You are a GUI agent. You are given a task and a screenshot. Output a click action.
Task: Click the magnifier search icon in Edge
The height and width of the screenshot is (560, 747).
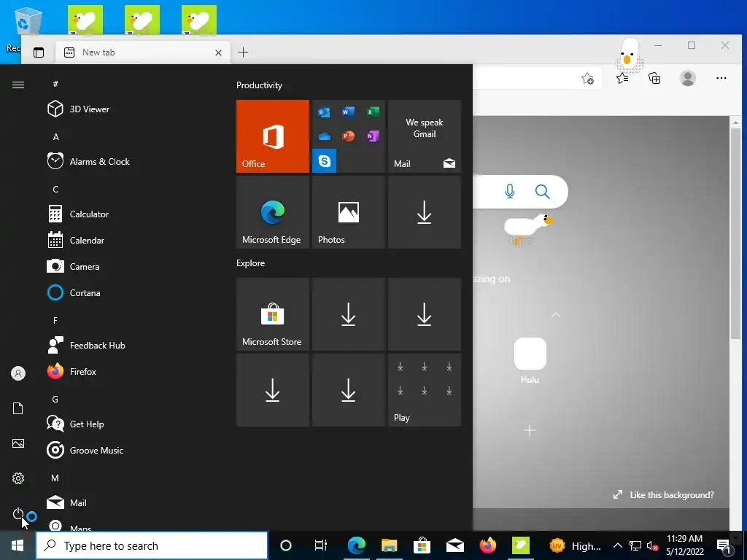click(x=542, y=192)
